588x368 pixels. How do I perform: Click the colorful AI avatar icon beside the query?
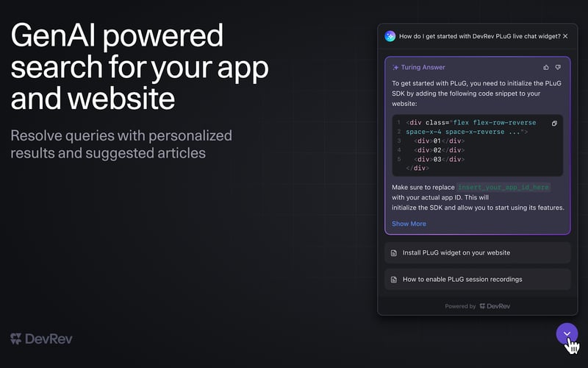pos(390,36)
